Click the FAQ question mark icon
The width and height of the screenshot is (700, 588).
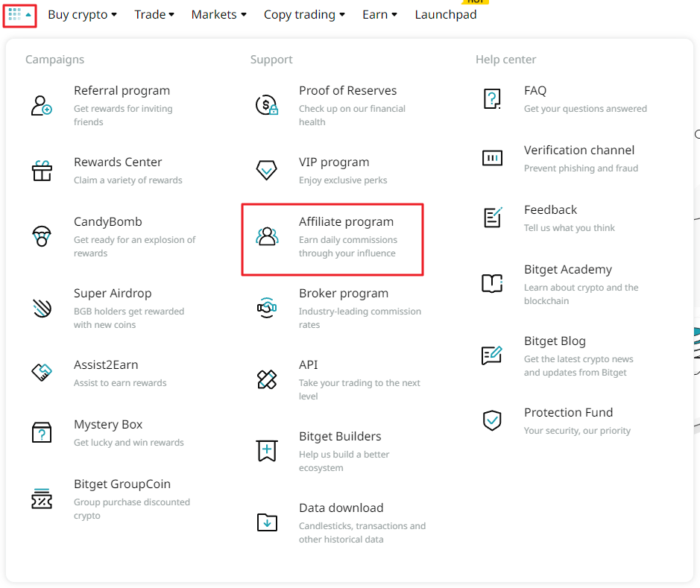[x=492, y=99]
